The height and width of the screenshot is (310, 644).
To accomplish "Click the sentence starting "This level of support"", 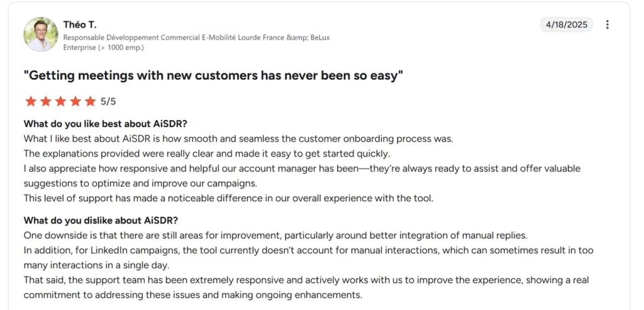I will (x=228, y=198).
